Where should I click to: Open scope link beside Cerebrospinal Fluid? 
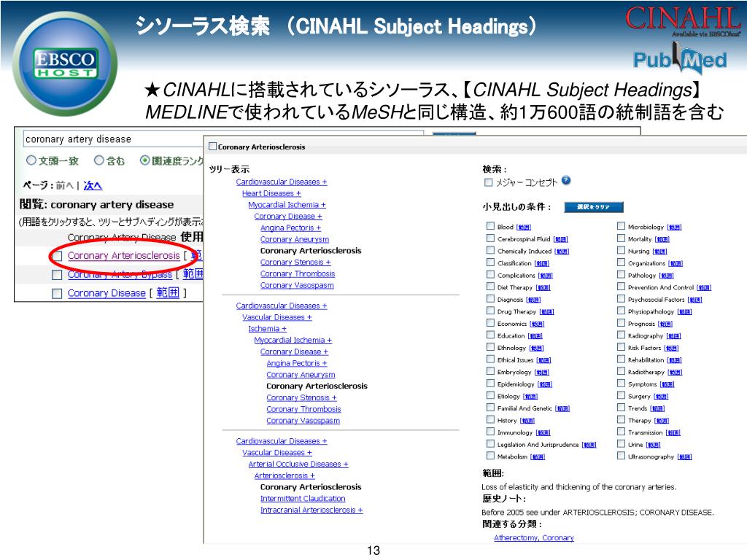(x=561, y=239)
